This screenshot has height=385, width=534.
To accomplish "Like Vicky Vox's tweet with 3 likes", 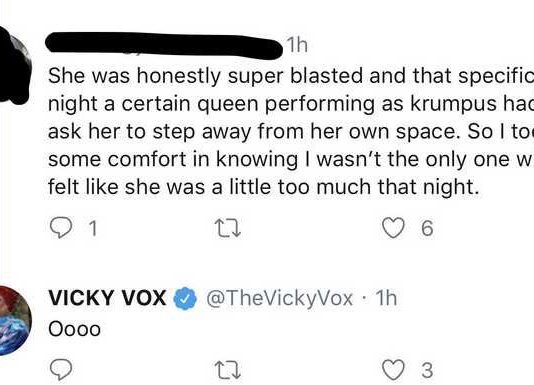I will 393,370.
